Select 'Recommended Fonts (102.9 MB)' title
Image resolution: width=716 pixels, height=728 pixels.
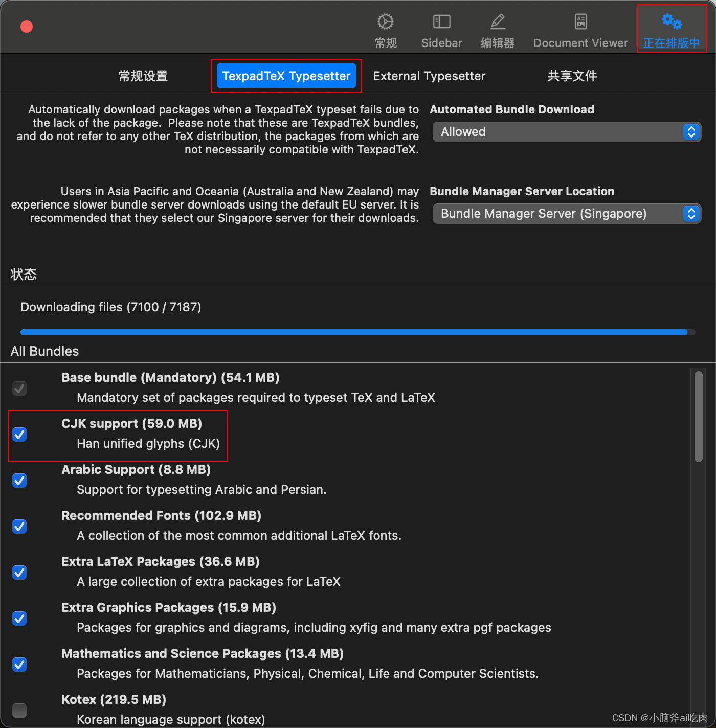tap(162, 516)
